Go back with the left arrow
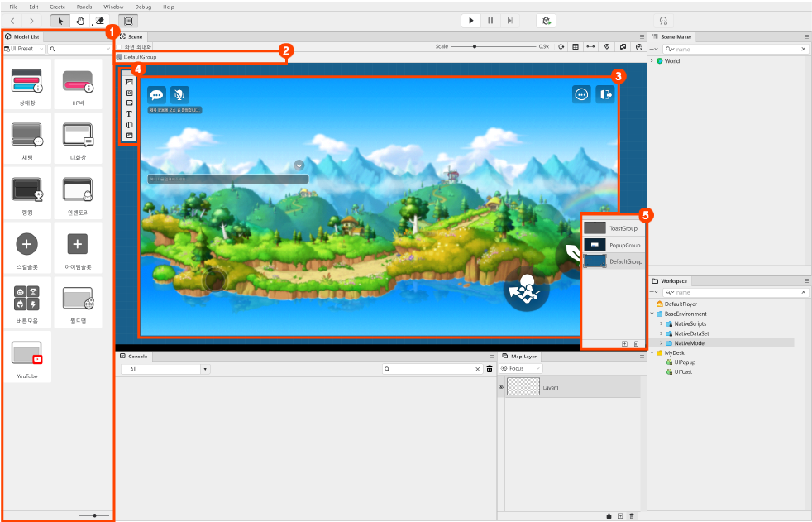This screenshot has width=812, height=522. click(12, 21)
